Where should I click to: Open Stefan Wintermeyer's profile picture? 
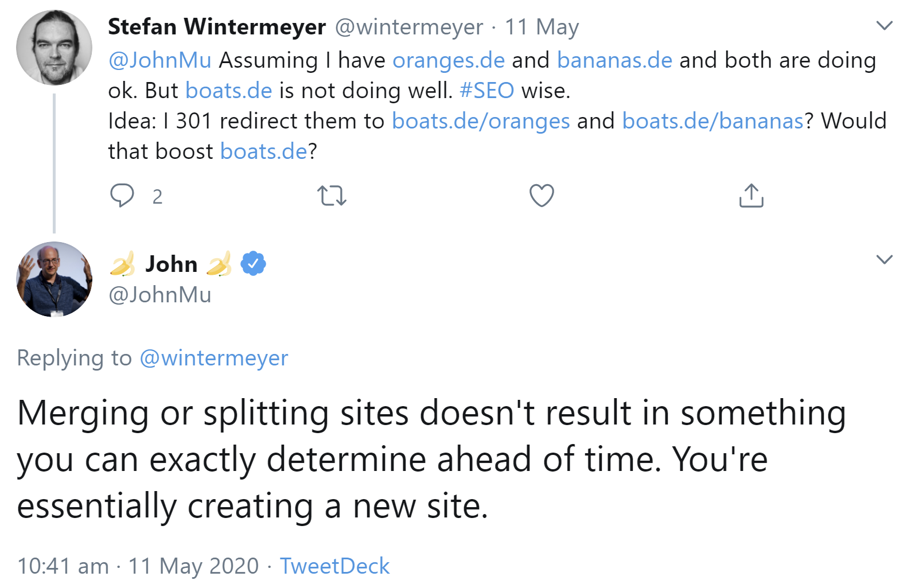coord(54,48)
